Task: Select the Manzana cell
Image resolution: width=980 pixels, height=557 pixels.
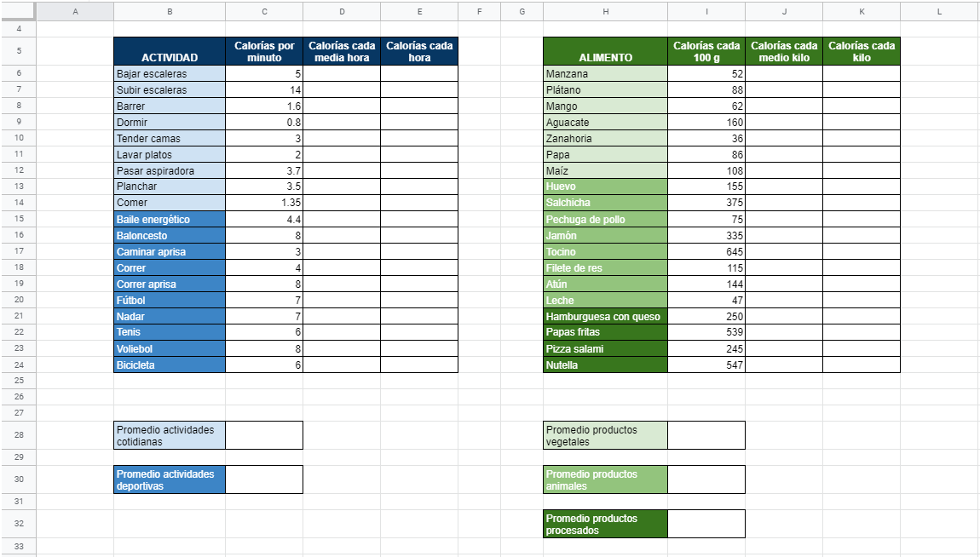Action: coord(606,74)
